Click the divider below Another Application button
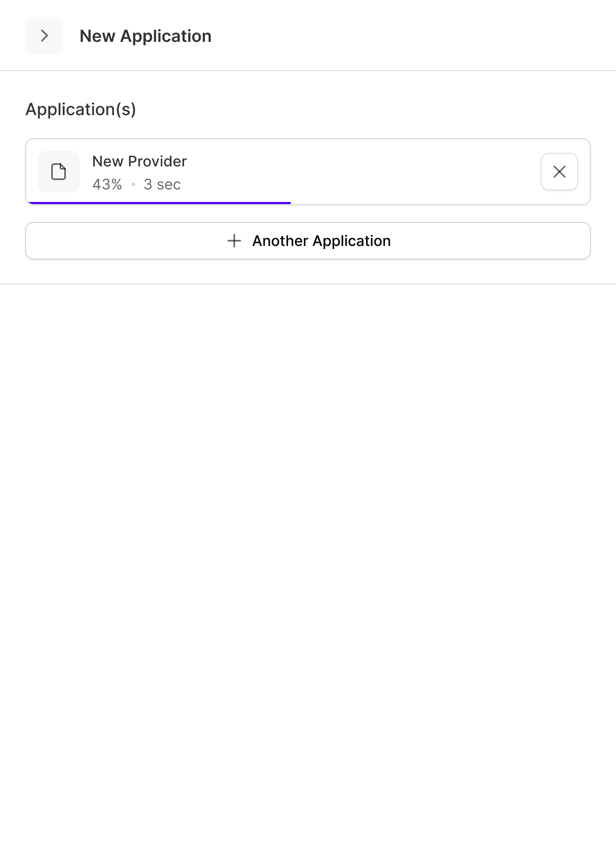The image size is (616, 854). tap(308, 284)
